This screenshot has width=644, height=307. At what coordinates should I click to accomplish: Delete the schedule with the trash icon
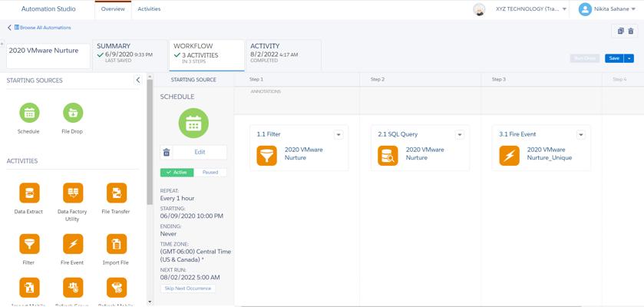pos(167,152)
